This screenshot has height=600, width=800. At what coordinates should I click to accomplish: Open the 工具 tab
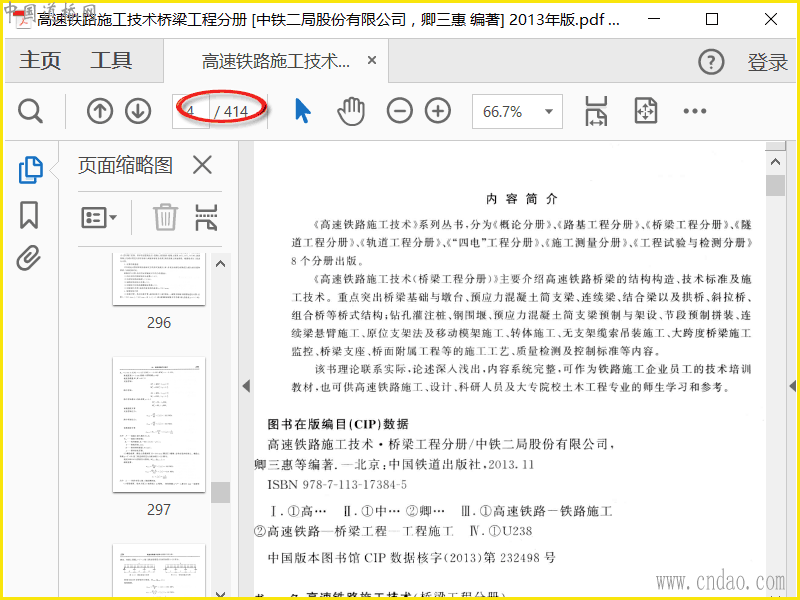point(111,61)
